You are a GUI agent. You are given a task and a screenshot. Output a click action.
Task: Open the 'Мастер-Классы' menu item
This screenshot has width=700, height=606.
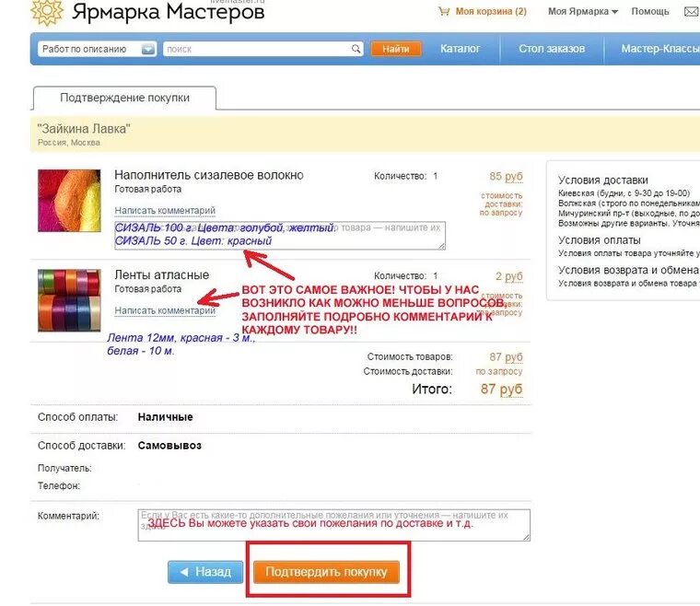point(660,49)
